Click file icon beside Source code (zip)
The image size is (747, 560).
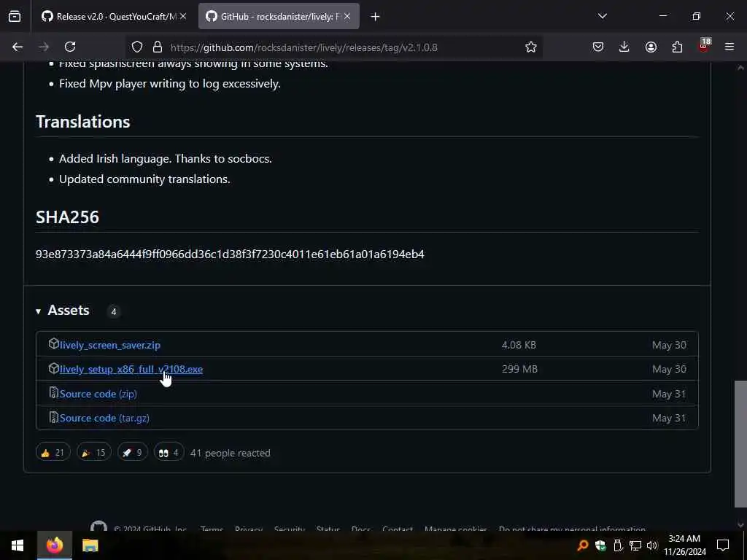[x=54, y=393]
